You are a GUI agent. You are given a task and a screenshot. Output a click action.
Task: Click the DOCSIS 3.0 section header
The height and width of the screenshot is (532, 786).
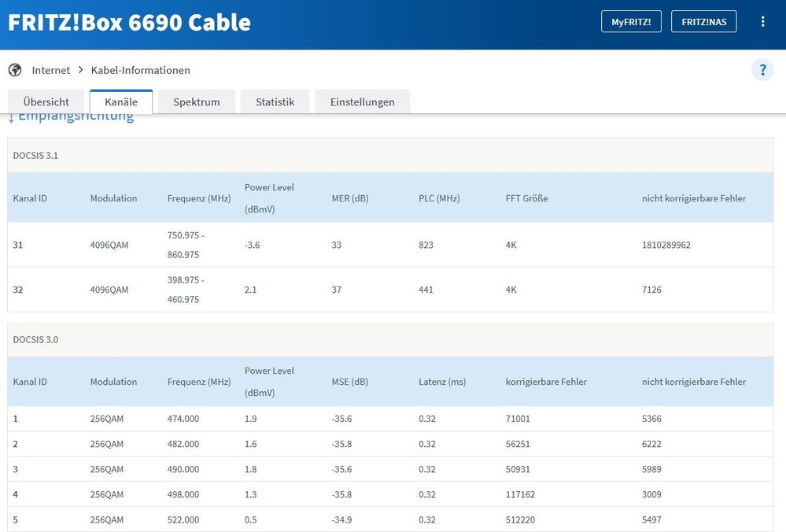click(x=35, y=339)
